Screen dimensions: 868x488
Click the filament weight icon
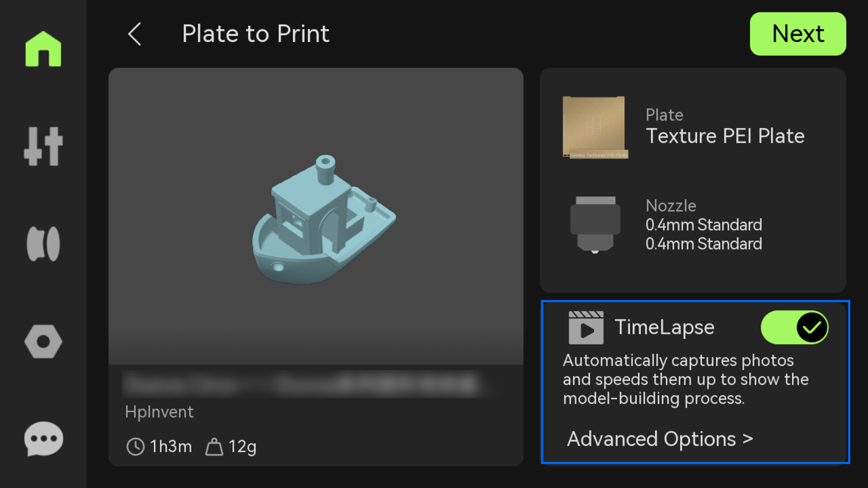click(x=214, y=447)
